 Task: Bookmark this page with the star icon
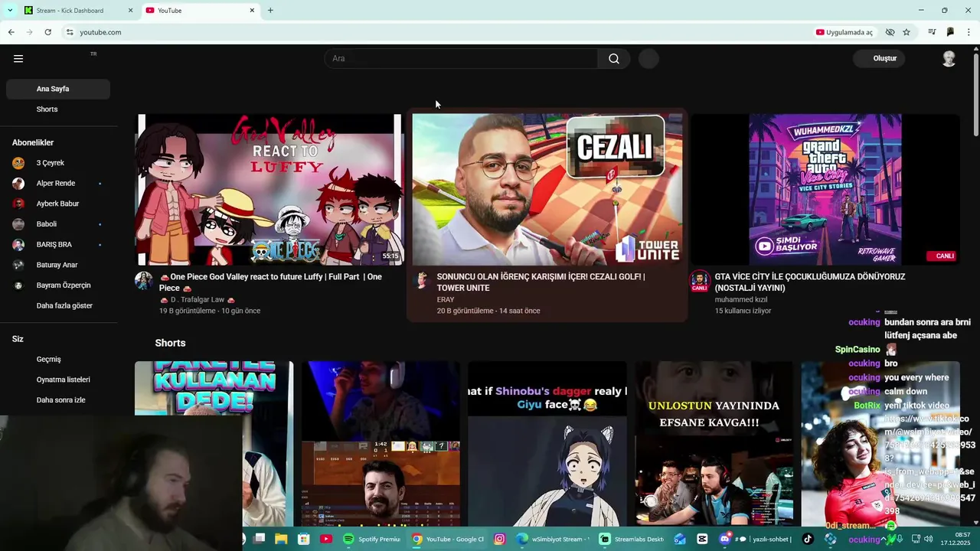[x=906, y=32]
